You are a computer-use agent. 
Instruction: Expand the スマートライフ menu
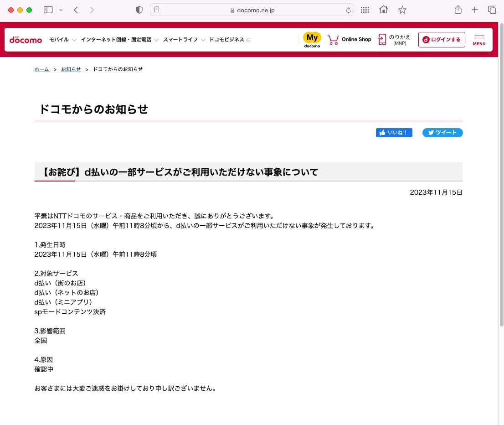tap(184, 40)
